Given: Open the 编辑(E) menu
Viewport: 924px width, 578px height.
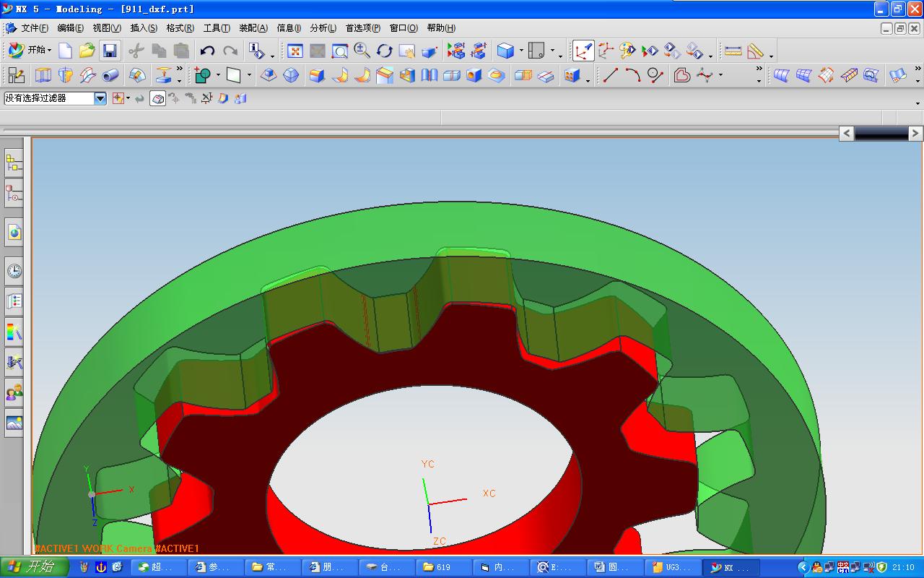Looking at the screenshot, I should coord(70,28).
